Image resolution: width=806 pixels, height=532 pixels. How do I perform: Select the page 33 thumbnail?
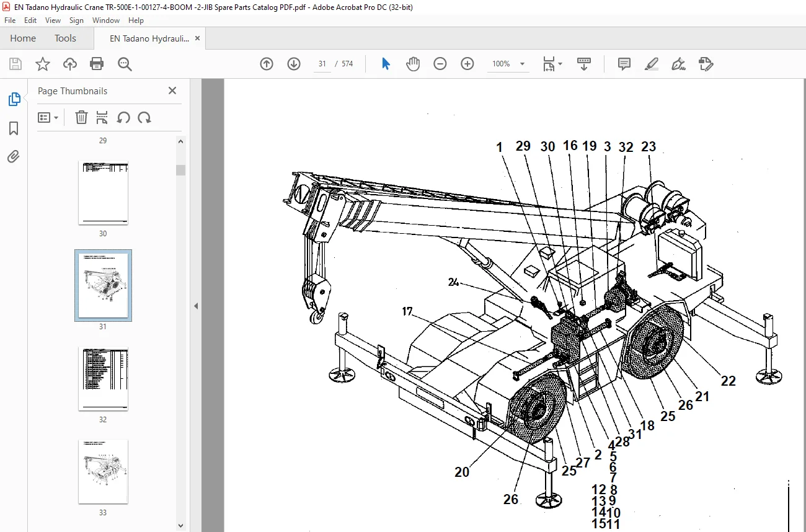(x=103, y=471)
